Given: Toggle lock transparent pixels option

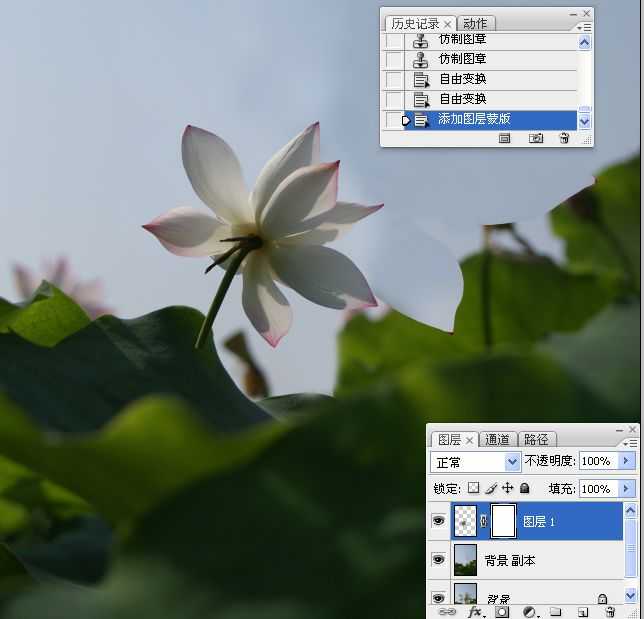Looking at the screenshot, I should coord(474,489).
